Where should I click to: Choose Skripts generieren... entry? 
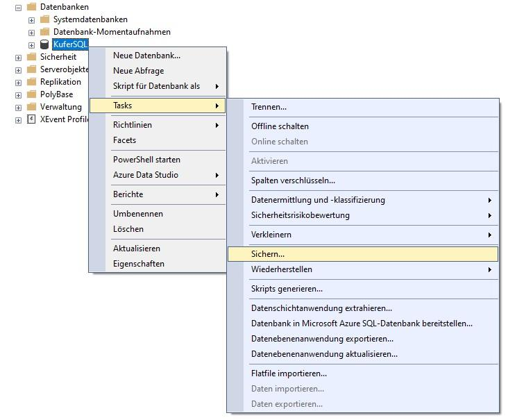[x=363, y=288]
